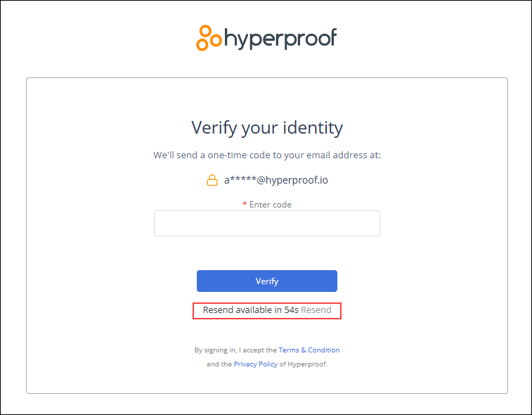
Task: Click the "of Hyperproof." footer text
Action: (x=304, y=364)
